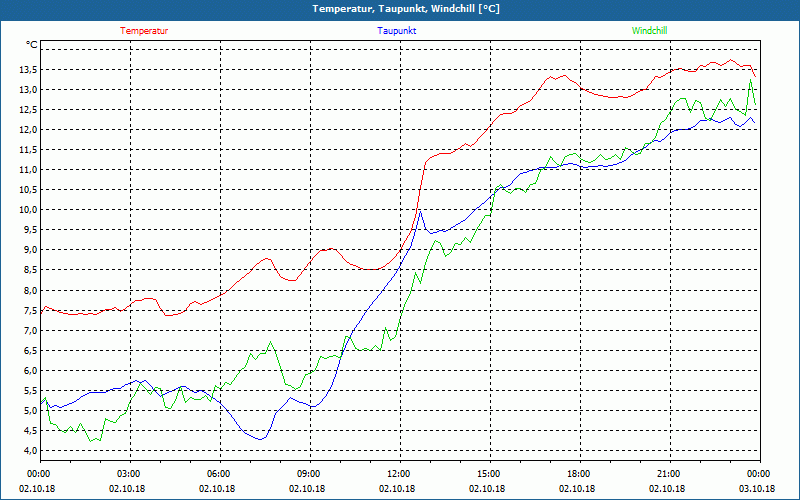The height and width of the screenshot is (500, 800).
Task: Click the 8,5 y-axis value
Action: pyautogui.click(x=31, y=270)
